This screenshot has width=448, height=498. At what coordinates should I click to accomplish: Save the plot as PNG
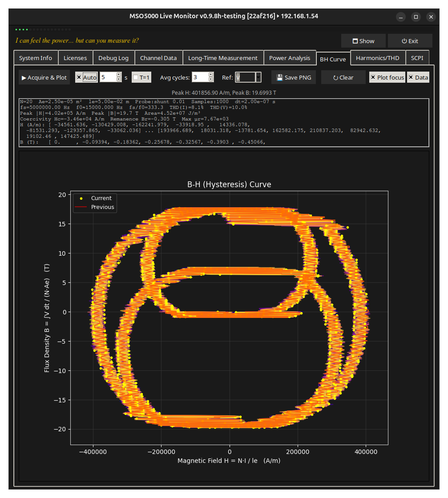click(294, 77)
